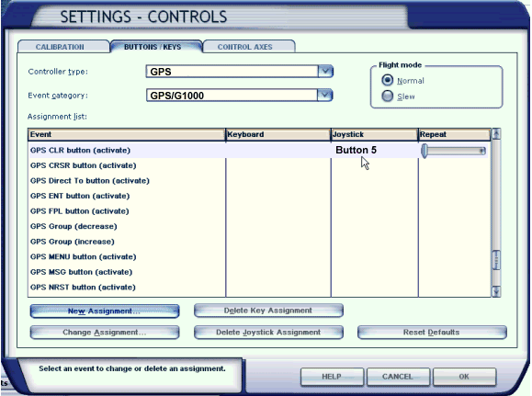Click the Change Assignment button
The width and height of the screenshot is (532, 396).
pyautogui.click(x=105, y=333)
